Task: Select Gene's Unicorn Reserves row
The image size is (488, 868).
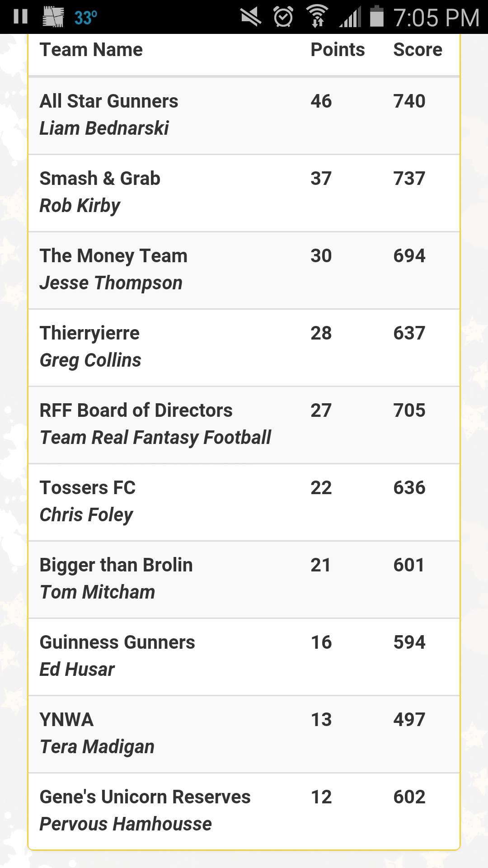Action: [x=244, y=811]
